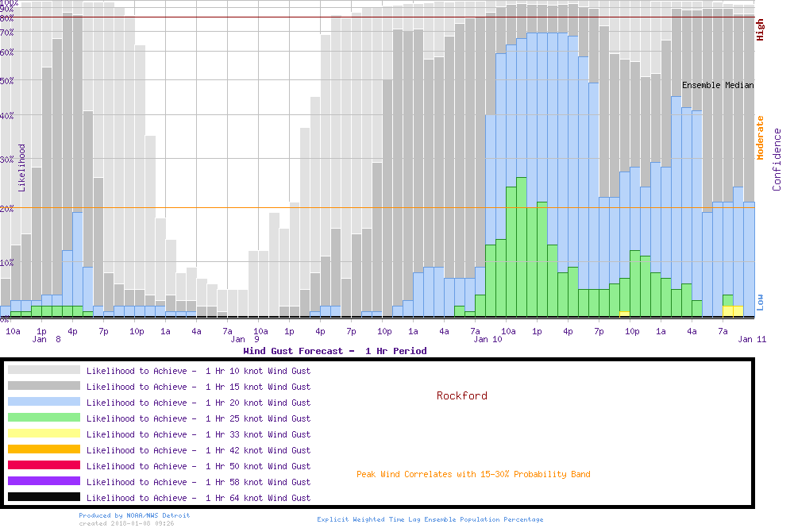Click the Jan 10 date marker
This screenshot has height=532, width=794.
click(488, 339)
